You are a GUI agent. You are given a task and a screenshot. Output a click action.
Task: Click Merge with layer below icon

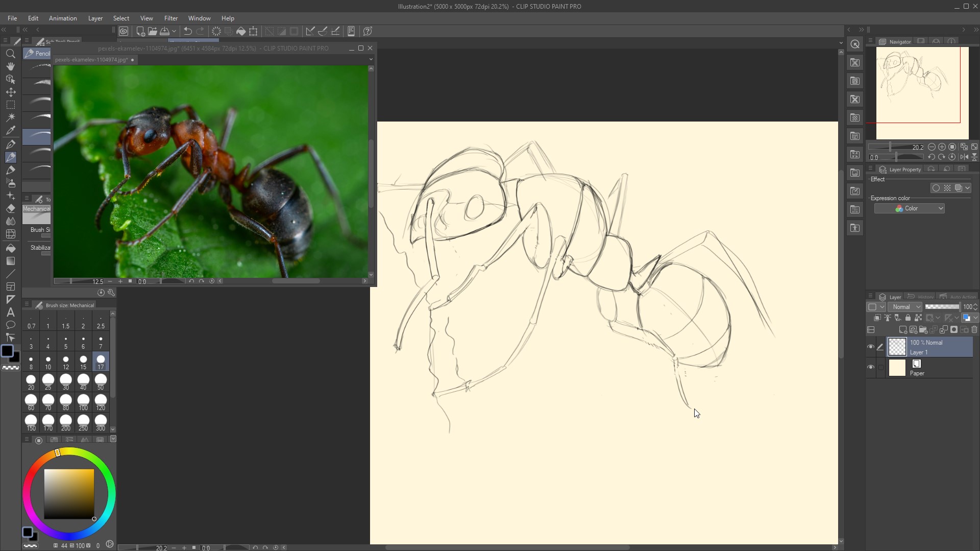click(x=944, y=330)
